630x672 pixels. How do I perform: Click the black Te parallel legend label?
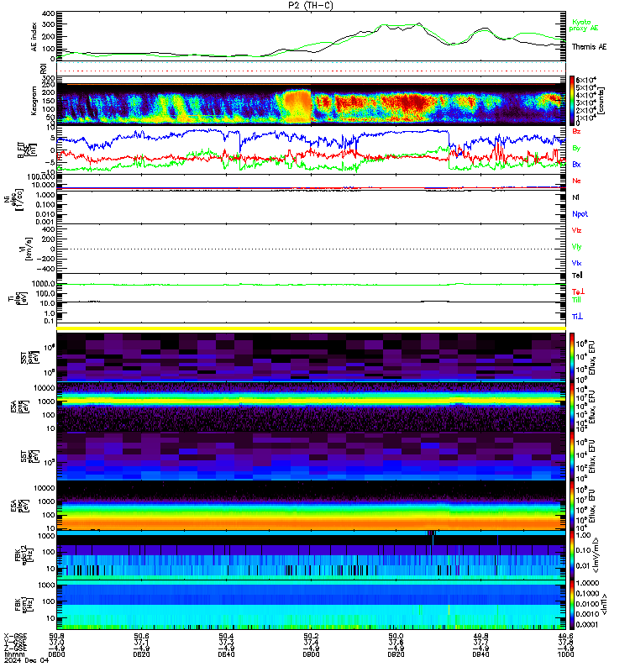click(x=577, y=276)
